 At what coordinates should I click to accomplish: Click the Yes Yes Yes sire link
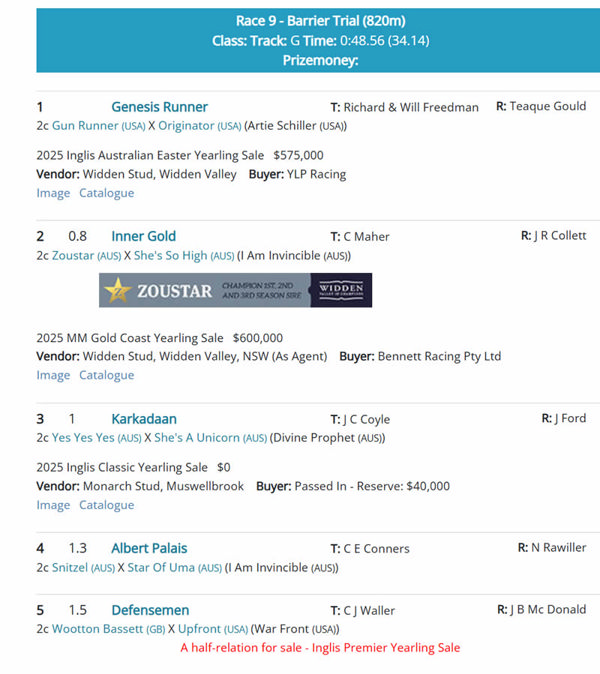pos(83,438)
